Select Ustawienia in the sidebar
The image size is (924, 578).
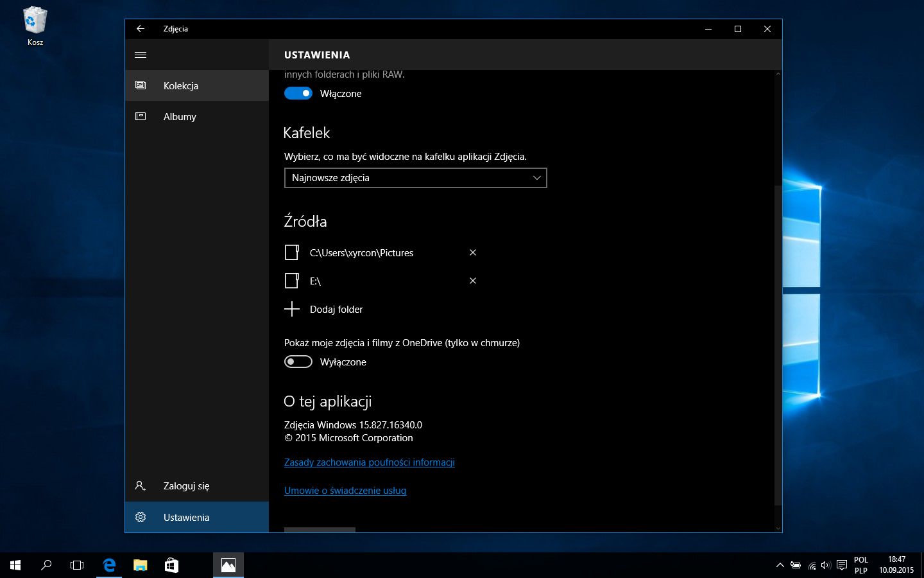pyautogui.click(x=197, y=517)
